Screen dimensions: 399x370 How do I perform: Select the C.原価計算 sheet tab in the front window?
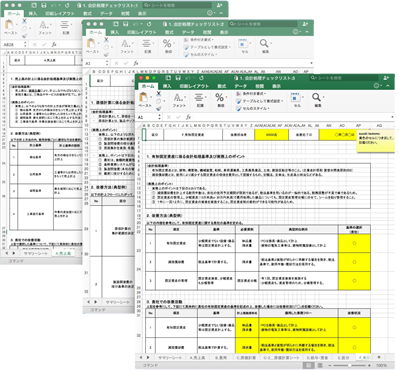(x=246, y=357)
